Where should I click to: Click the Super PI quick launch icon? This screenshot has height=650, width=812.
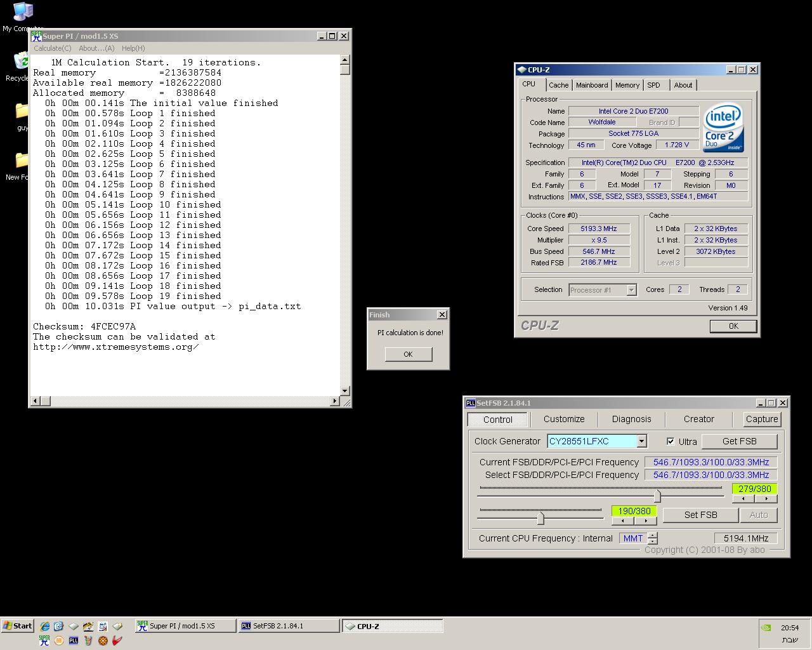pyautogui.click(x=44, y=640)
